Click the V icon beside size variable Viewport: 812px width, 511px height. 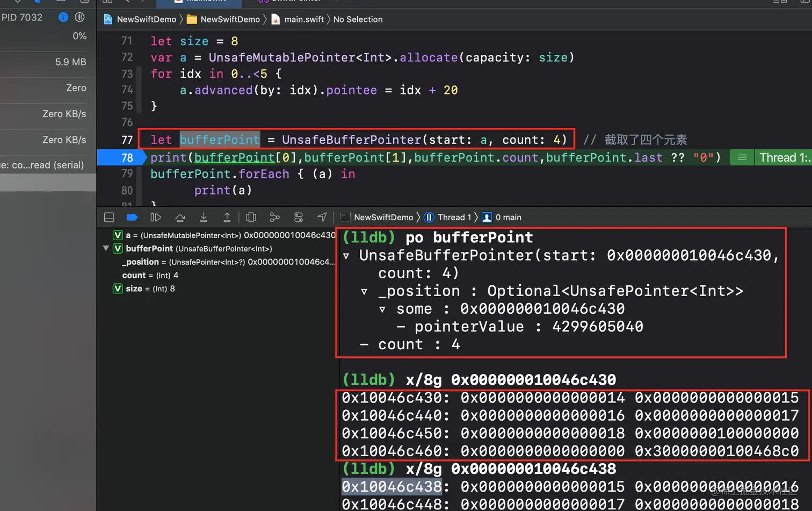pos(118,289)
